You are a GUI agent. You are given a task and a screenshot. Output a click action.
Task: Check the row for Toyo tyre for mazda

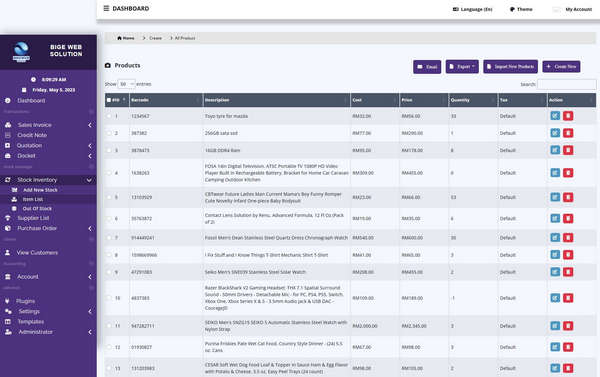pyautogui.click(x=109, y=116)
